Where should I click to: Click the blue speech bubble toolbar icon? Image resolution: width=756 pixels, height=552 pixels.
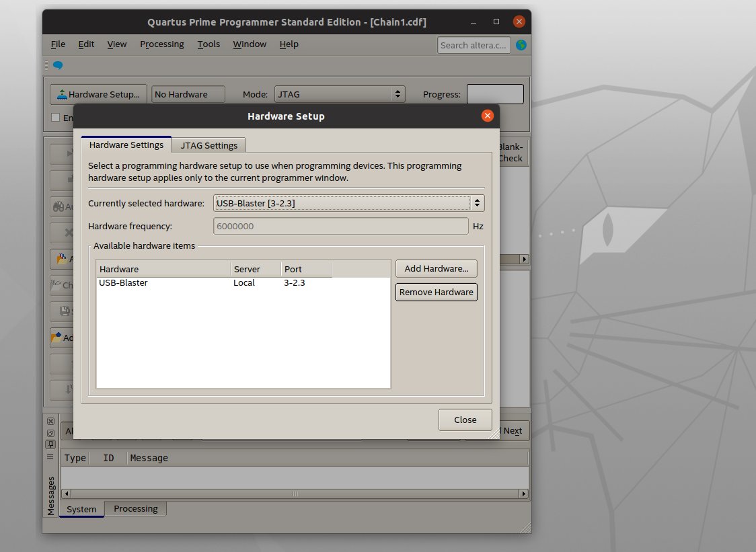click(58, 65)
